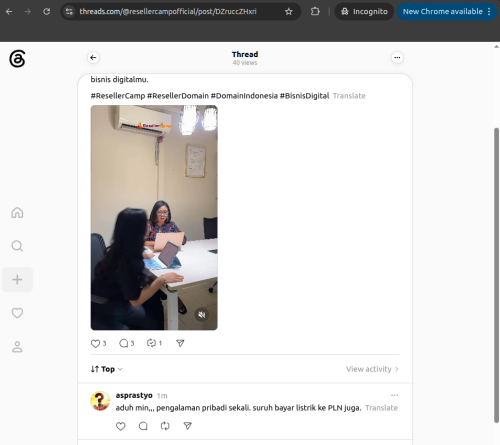Open Search in the sidebar

click(17, 246)
